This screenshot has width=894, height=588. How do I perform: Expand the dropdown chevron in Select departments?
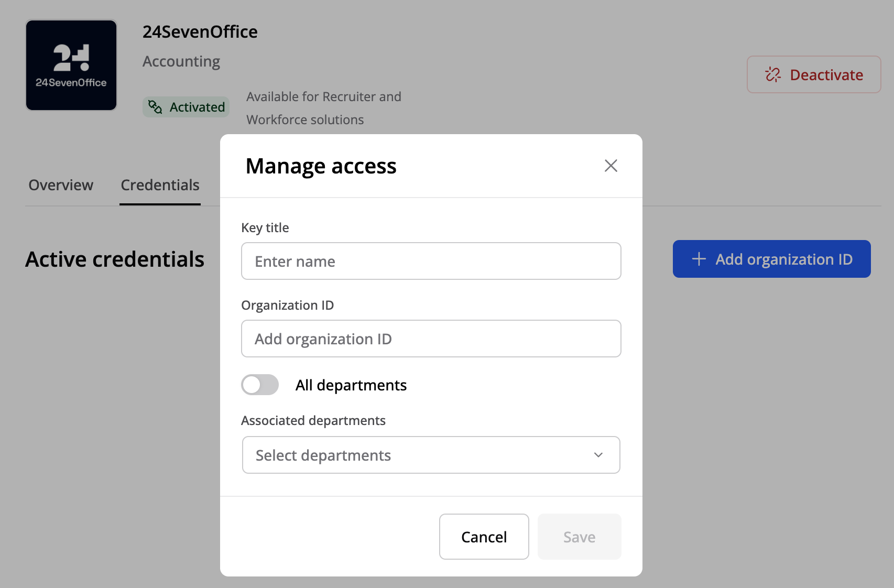click(598, 455)
